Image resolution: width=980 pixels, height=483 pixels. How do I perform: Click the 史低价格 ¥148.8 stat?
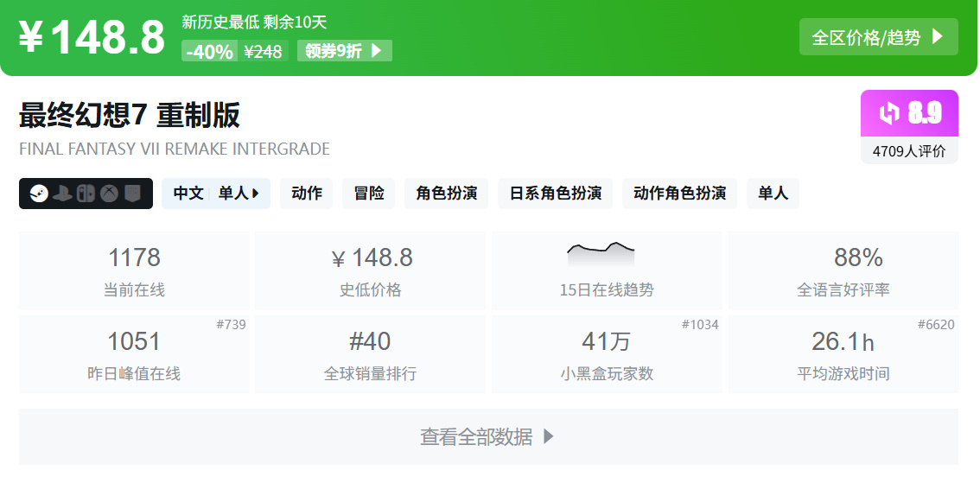[370, 270]
